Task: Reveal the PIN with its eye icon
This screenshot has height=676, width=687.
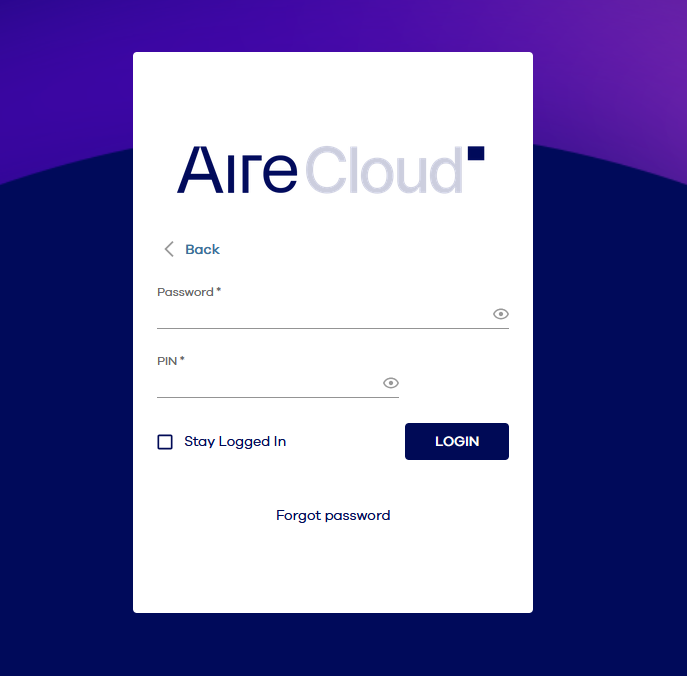Action: point(391,383)
